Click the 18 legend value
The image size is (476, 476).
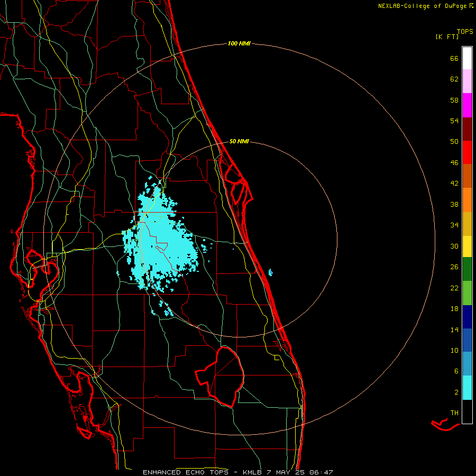pos(454,309)
